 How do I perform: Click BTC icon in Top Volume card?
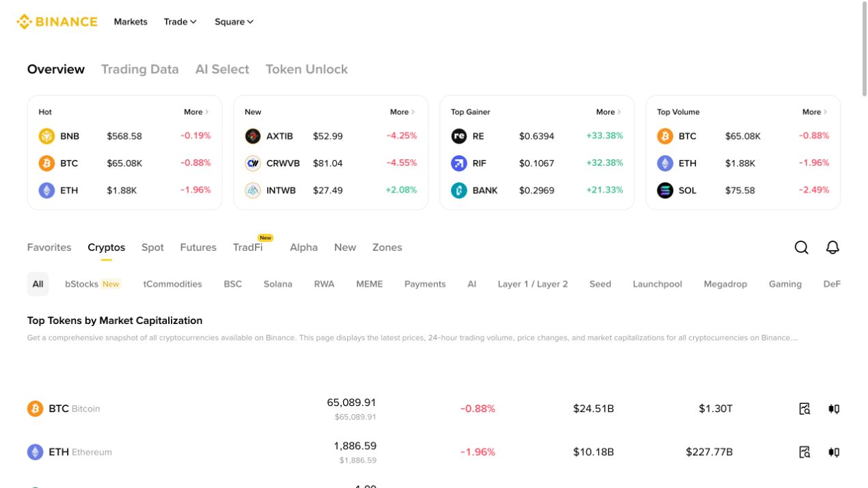click(665, 136)
